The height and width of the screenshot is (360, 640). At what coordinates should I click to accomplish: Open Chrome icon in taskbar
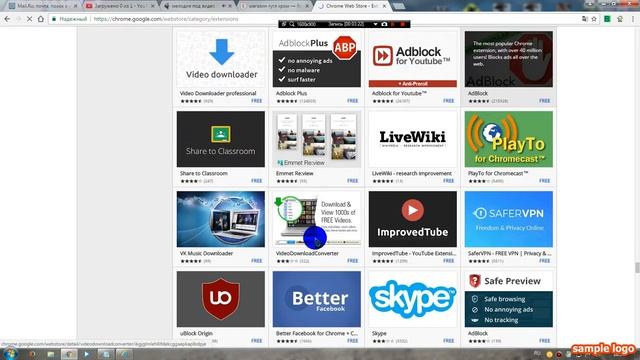[69, 354]
